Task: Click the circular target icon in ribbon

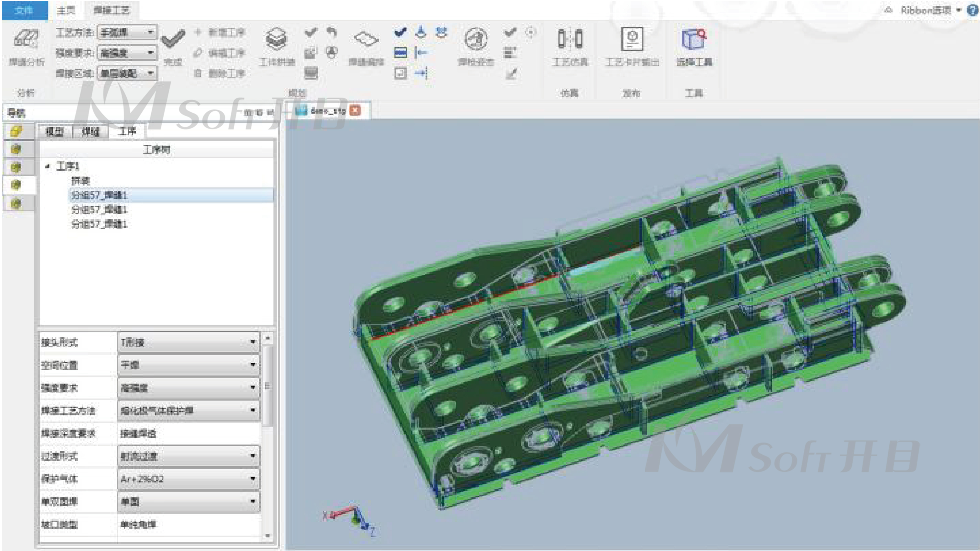Action: pos(531,32)
